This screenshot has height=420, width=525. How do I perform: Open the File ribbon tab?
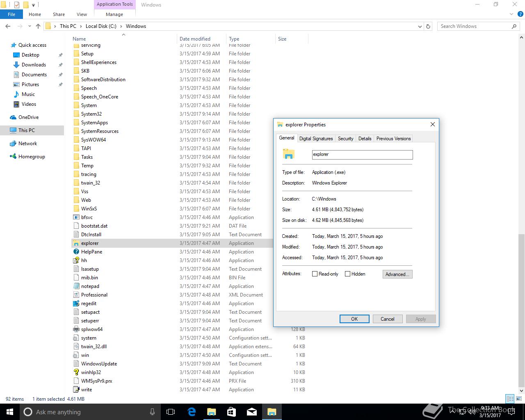[x=11, y=14]
